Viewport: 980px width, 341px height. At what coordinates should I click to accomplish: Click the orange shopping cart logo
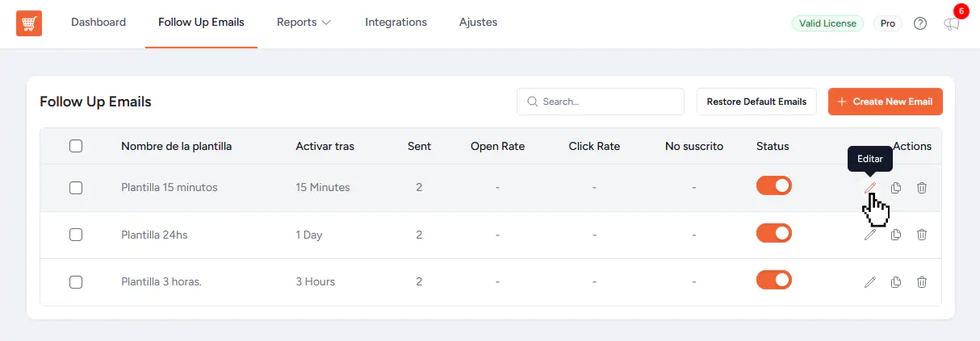tap(29, 23)
